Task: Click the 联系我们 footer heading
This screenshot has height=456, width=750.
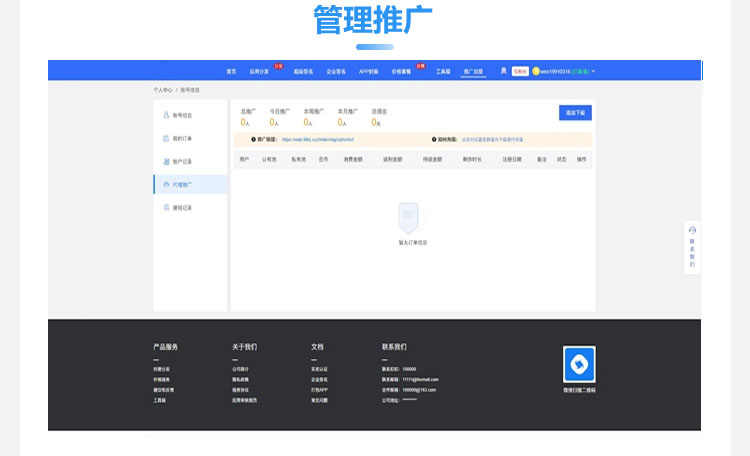Action: point(394,347)
